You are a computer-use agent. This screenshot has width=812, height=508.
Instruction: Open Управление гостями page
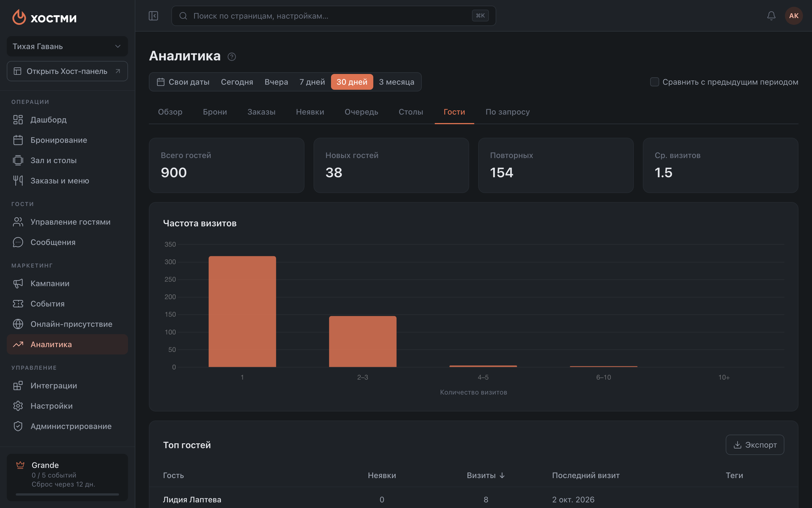click(67, 222)
